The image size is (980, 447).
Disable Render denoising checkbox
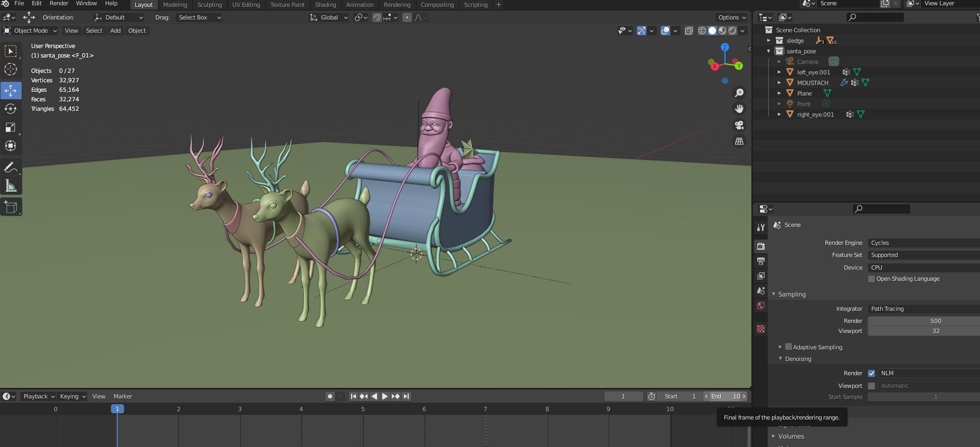pos(871,373)
